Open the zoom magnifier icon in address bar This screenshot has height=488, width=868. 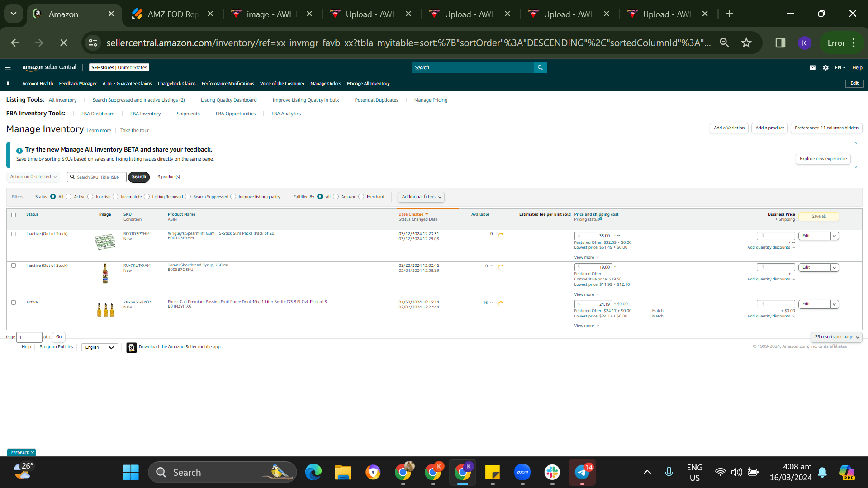point(725,43)
